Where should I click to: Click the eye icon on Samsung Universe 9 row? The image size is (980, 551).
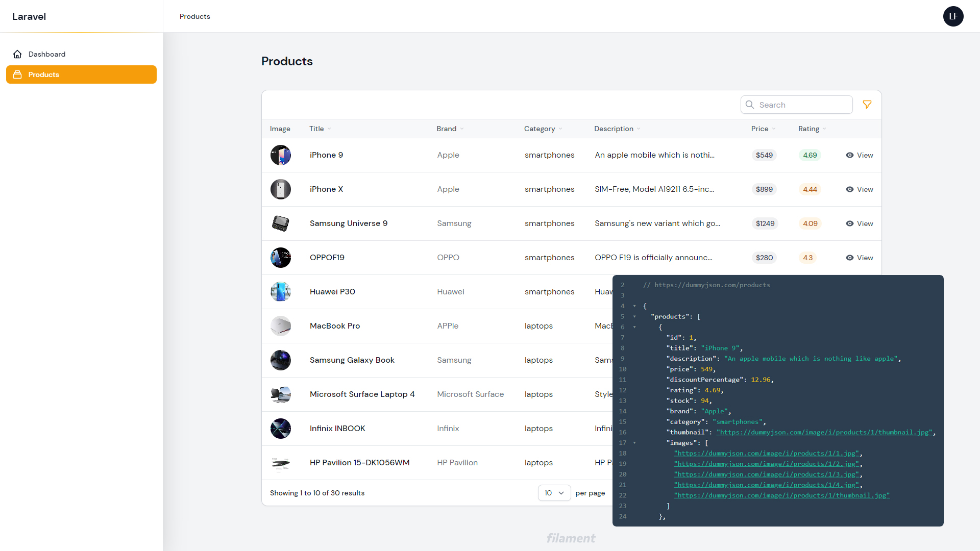pos(849,223)
